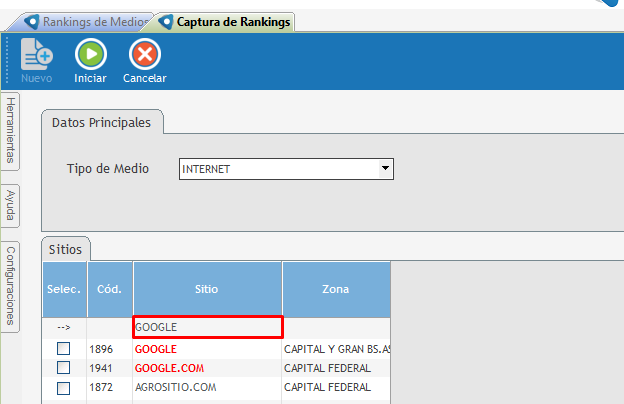Click the Sitio column header
Viewport: 624px width, 404px height.
pos(207,289)
